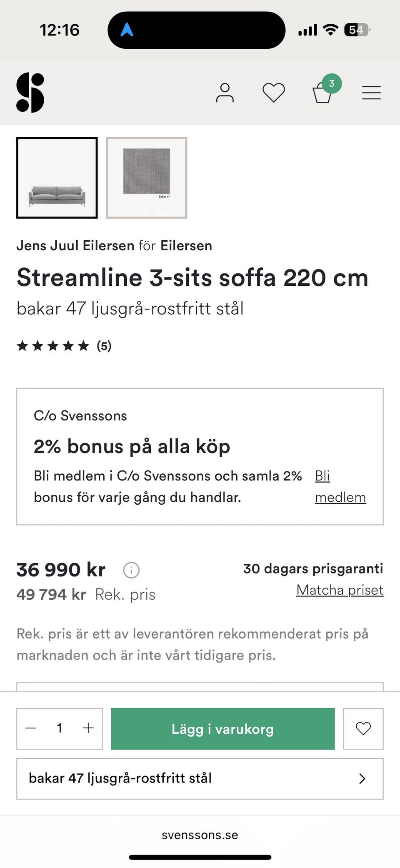400x868 pixels.
Task: Save product with the heart button
Action: 363,728
